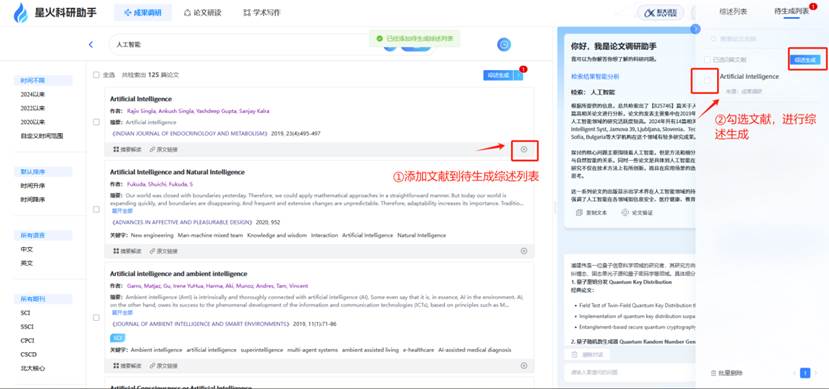Open 摘要解读 for first paper Artificial Intelligence

(x=127, y=150)
